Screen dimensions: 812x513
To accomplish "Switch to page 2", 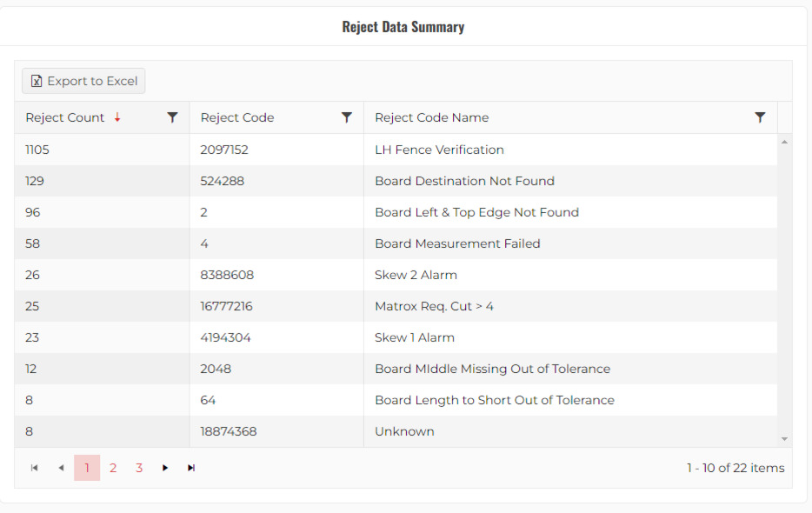I will click(x=113, y=468).
